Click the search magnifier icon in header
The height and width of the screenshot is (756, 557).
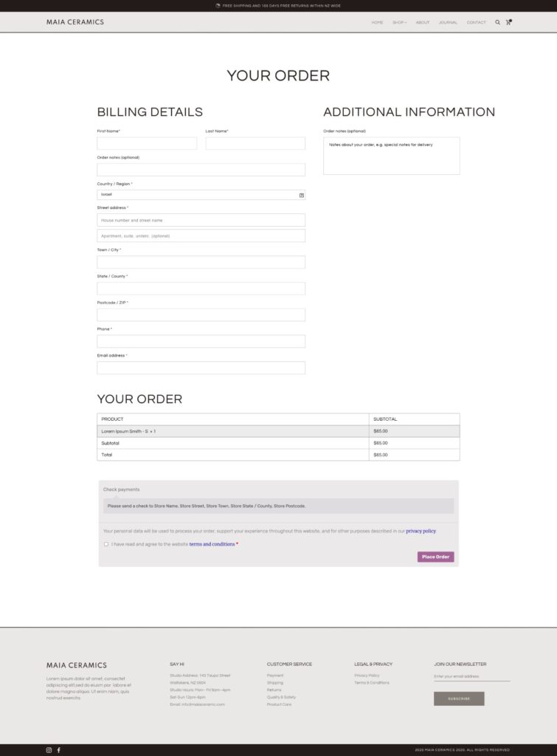pyautogui.click(x=497, y=22)
